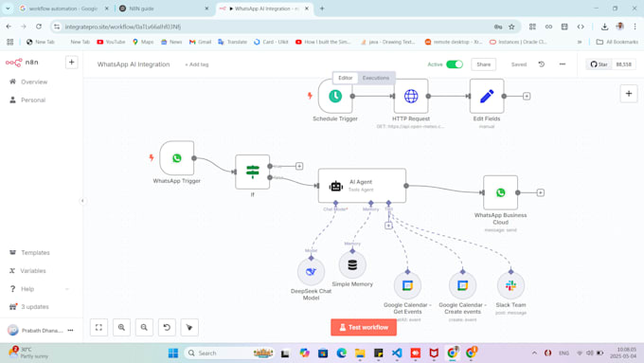Image resolution: width=644 pixels, height=363 pixels.
Task: Click the Windows Start button
Action: (173, 353)
